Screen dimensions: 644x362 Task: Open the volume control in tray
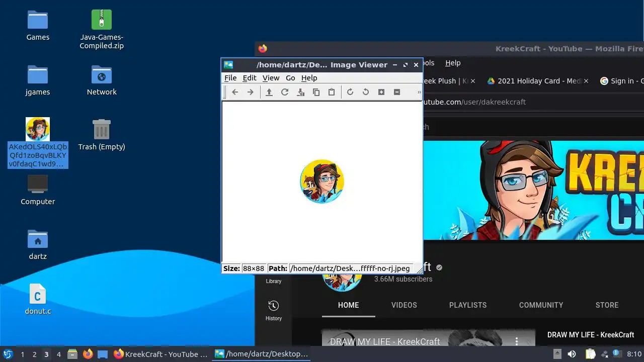572,354
